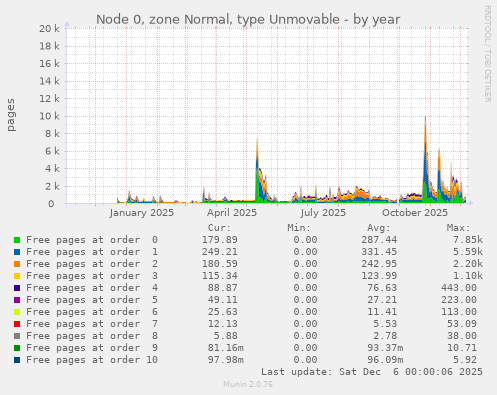Click the '10 k' y-axis tick label

(49, 116)
